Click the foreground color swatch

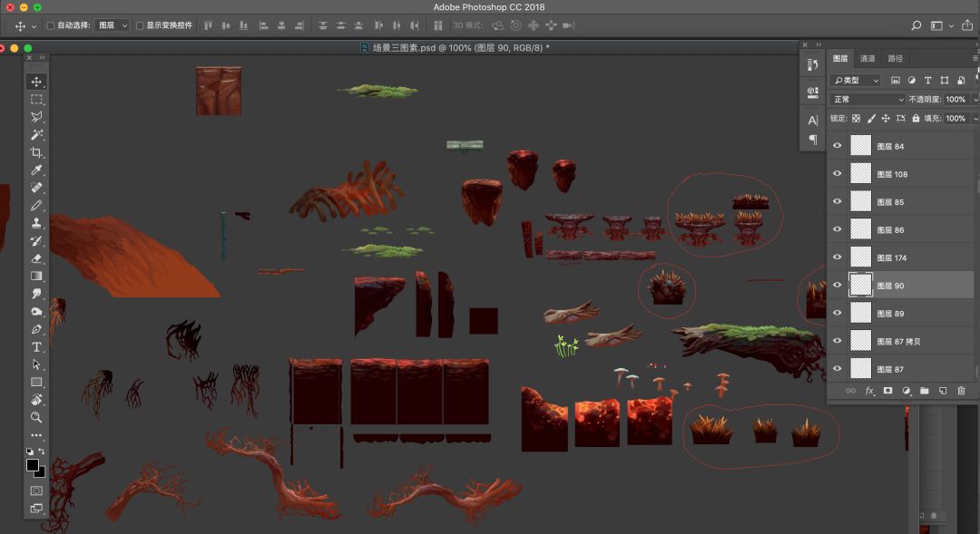[33, 465]
